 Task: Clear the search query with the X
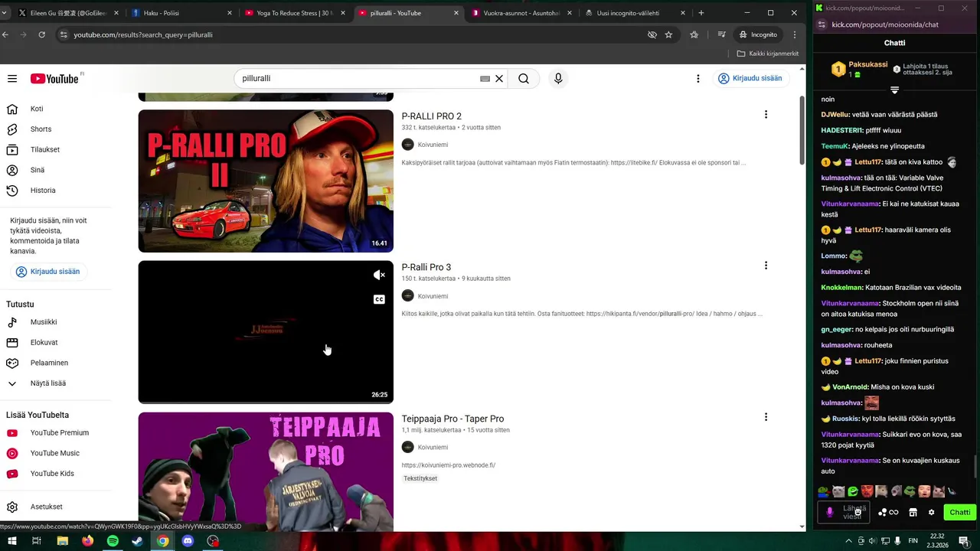click(499, 79)
